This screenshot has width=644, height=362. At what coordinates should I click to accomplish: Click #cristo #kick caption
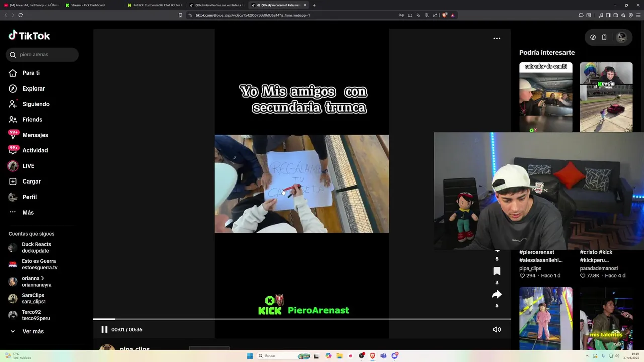click(x=596, y=256)
